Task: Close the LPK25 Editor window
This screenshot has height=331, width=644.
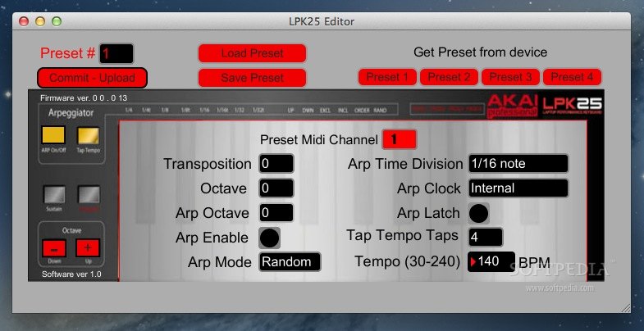Action: [24, 21]
